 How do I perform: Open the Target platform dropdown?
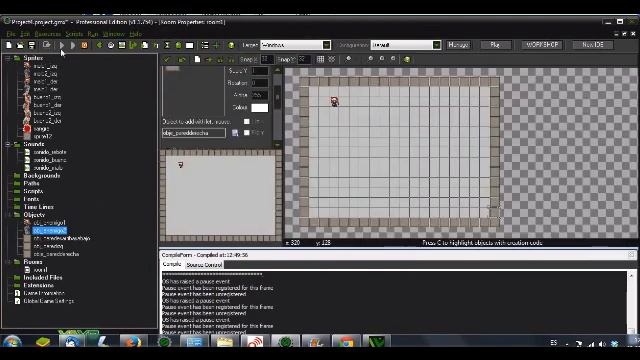327,45
